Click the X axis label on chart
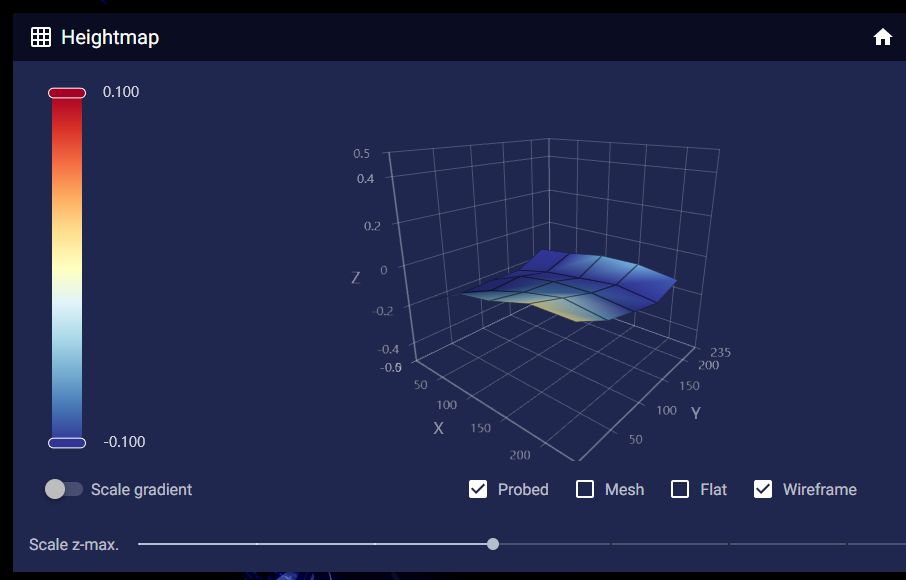The height and width of the screenshot is (580, 906). coord(438,428)
